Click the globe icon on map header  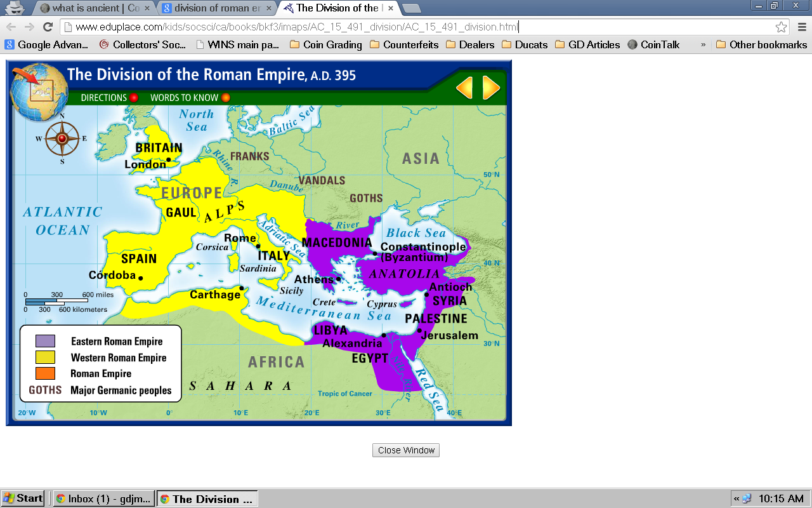pyautogui.click(x=39, y=92)
